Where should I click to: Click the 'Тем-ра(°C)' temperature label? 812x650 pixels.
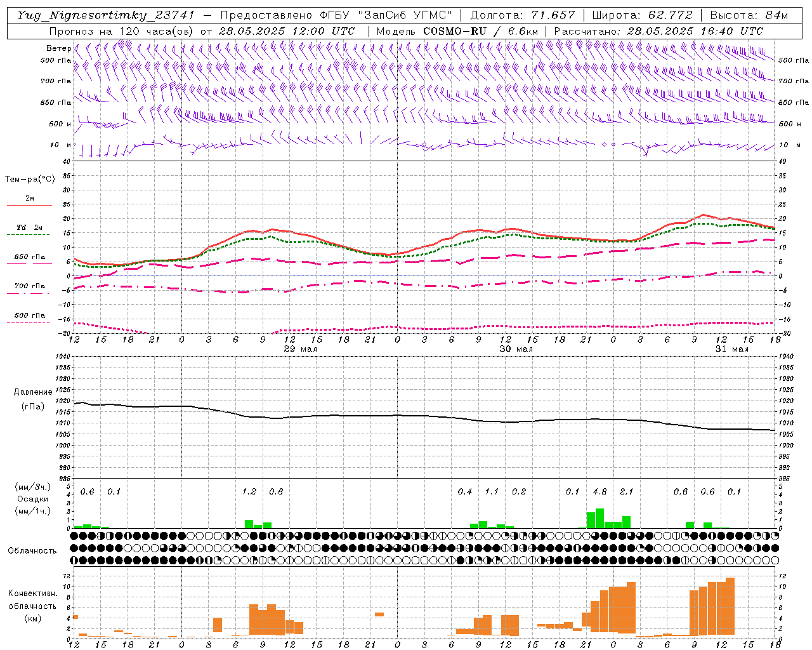pos(30,179)
